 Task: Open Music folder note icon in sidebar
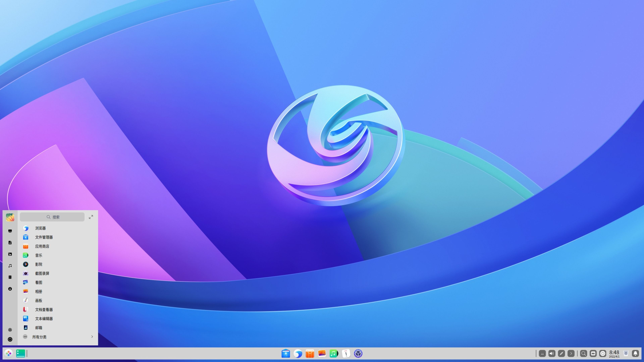coord(10,266)
